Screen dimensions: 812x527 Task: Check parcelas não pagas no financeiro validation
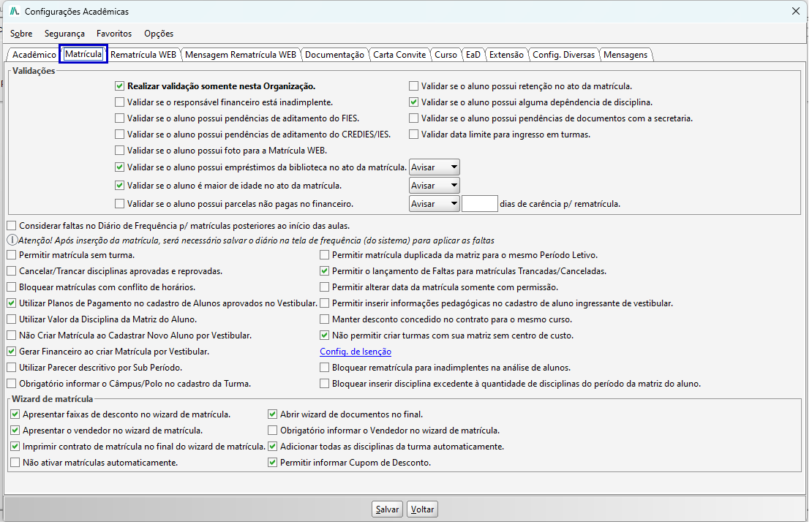click(x=120, y=203)
